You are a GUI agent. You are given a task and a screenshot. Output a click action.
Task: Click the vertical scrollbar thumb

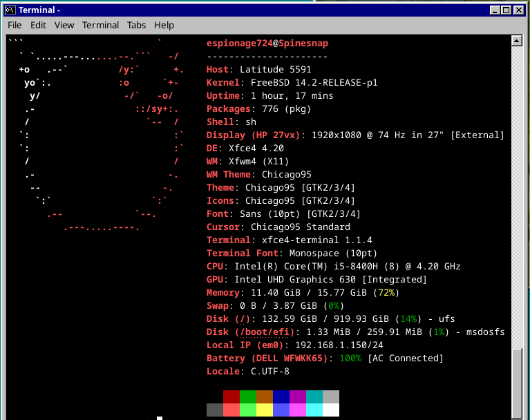pyautogui.click(x=515, y=379)
